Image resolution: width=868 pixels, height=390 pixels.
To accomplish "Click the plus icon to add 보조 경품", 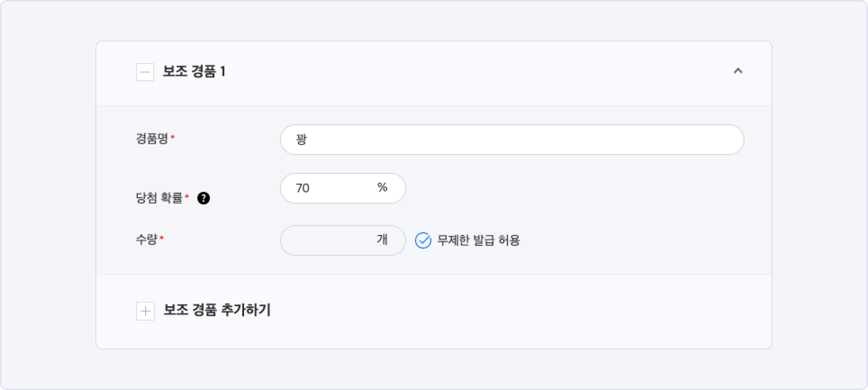I will pos(145,311).
